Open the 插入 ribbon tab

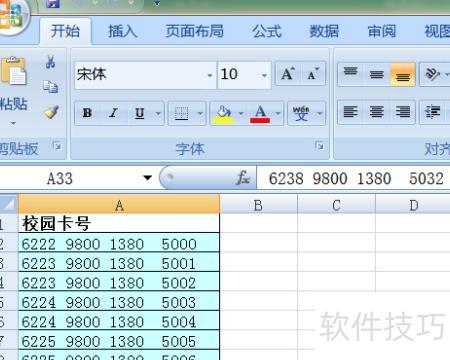tap(123, 32)
